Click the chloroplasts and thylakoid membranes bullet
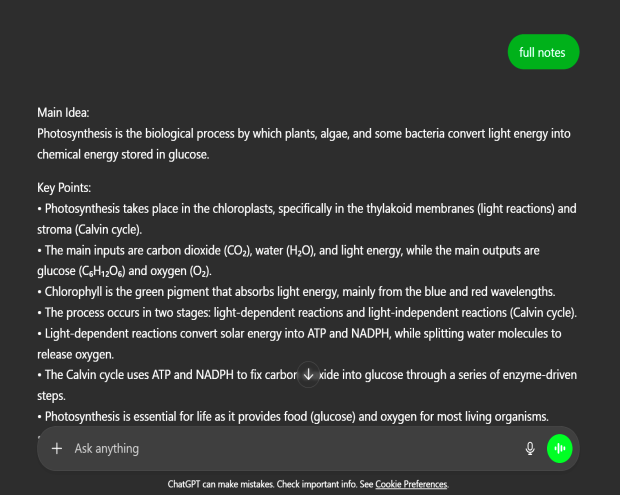620x495 pixels. pyautogui.click(x=307, y=219)
